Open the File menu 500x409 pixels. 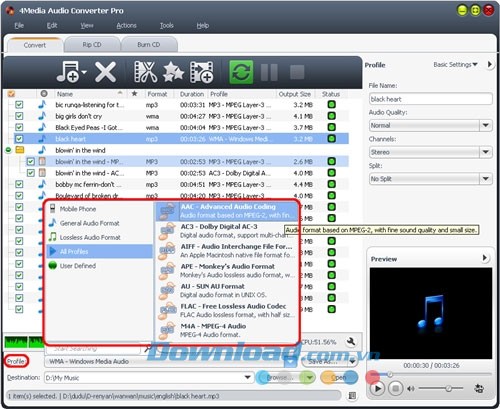pos(19,25)
